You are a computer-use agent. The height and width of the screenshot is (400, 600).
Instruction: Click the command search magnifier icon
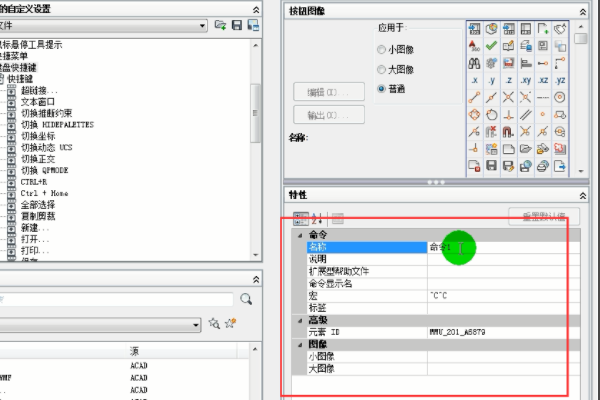tap(246, 299)
